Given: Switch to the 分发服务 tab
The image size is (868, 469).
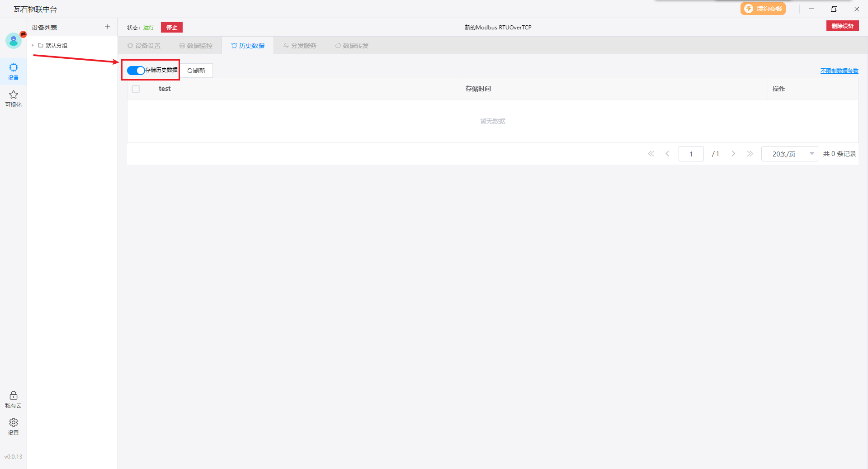Looking at the screenshot, I should pyautogui.click(x=300, y=46).
